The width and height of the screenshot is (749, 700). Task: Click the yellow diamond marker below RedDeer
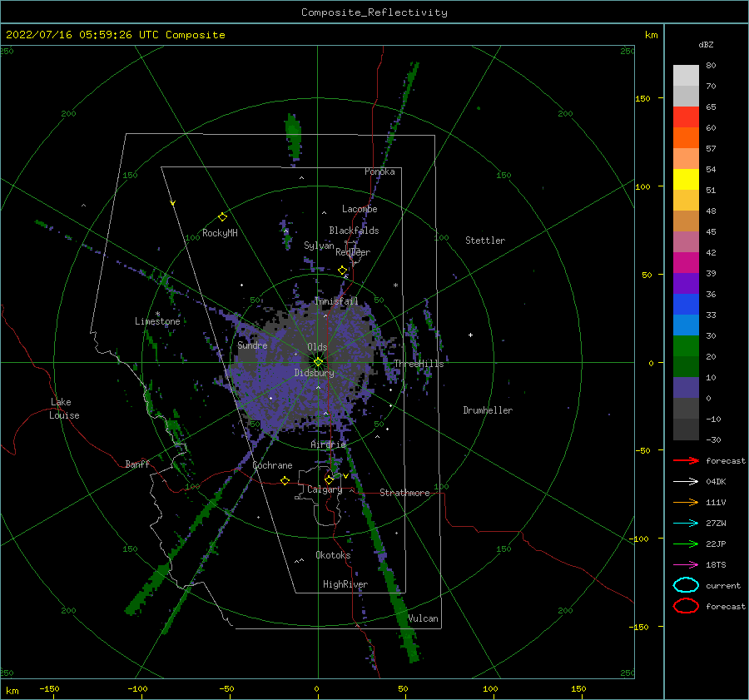pyautogui.click(x=343, y=271)
